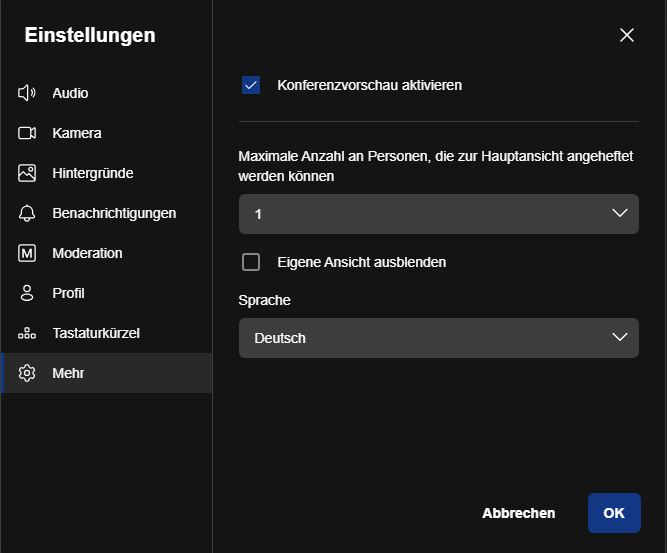Open the Tastaturkürzel settings tab
The image size is (667, 553).
(106, 333)
